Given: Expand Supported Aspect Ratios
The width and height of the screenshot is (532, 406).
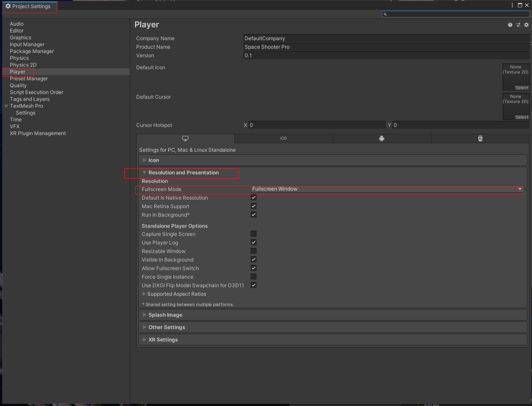Looking at the screenshot, I should pyautogui.click(x=144, y=294).
